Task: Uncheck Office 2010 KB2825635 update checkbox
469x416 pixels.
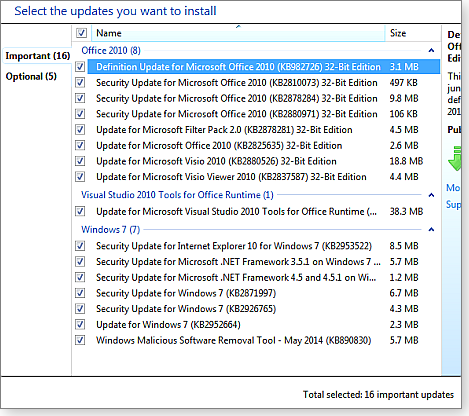Action: 80,145
